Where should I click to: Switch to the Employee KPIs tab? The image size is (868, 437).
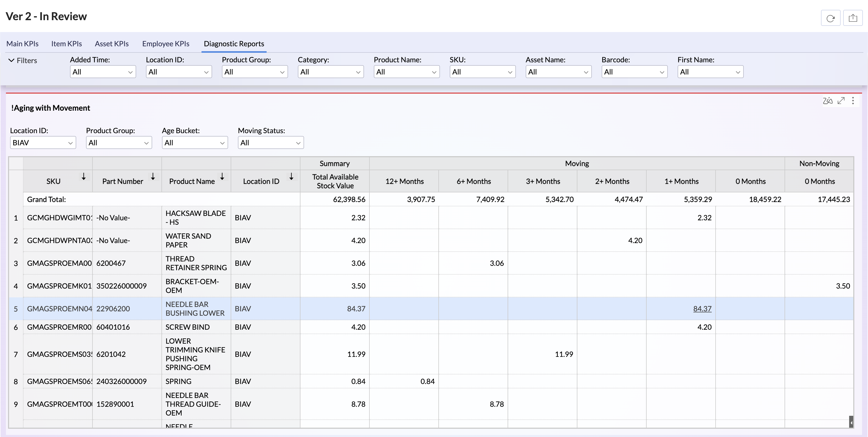pos(165,44)
